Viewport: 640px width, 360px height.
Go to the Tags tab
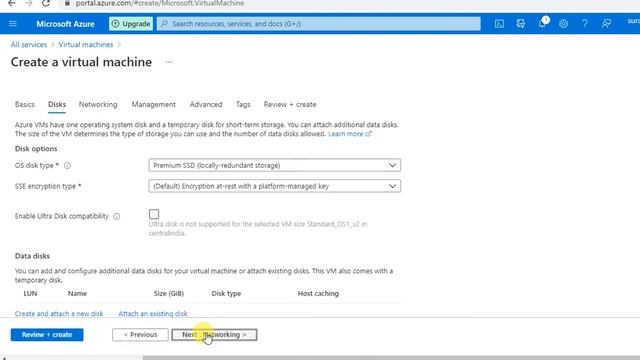point(243,104)
